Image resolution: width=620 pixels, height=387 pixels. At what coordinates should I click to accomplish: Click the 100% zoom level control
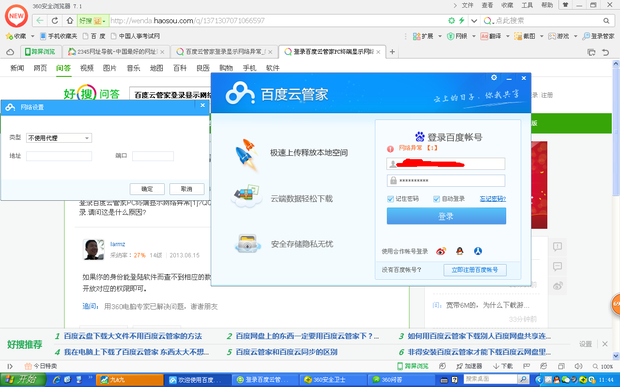[x=603, y=366]
